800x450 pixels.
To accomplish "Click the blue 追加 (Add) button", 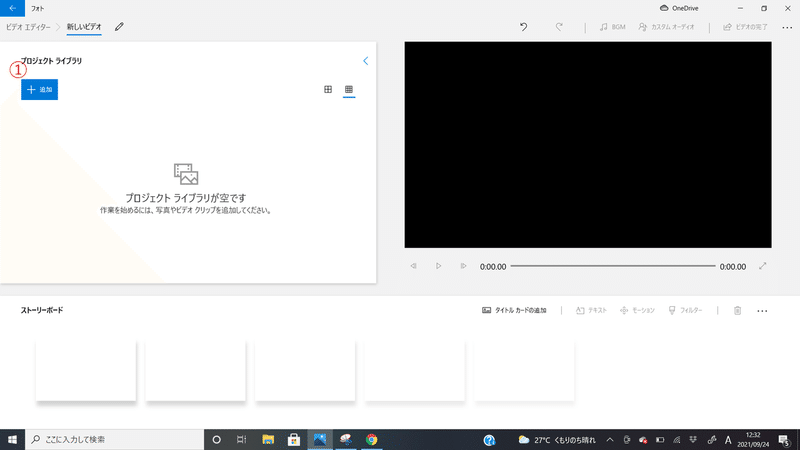I will pyautogui.click(x=39, y=89).
